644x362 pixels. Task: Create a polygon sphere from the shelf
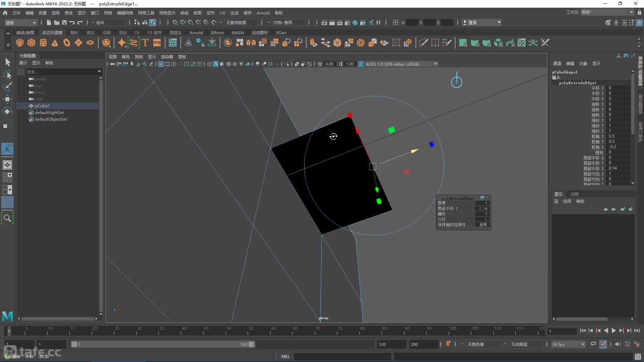20,43
